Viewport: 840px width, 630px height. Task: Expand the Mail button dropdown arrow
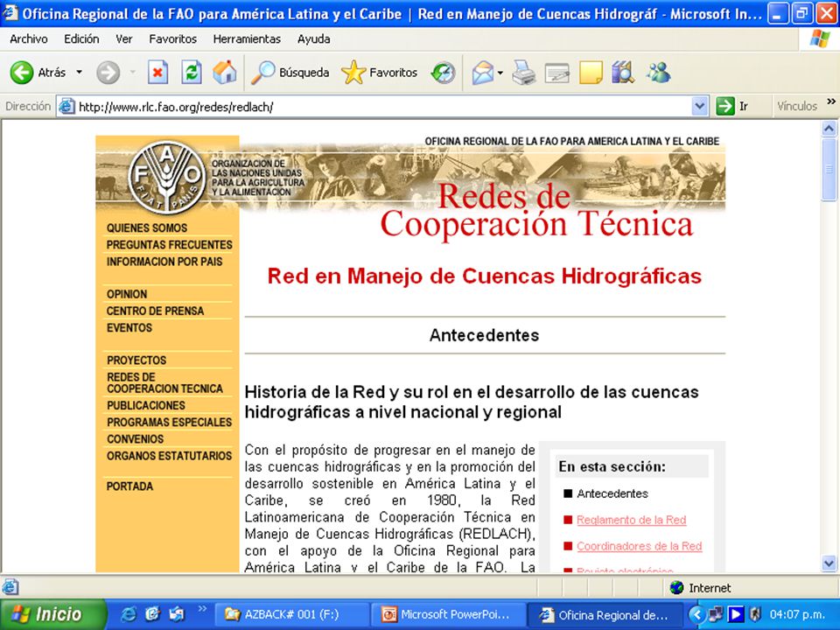click(500, 73)
